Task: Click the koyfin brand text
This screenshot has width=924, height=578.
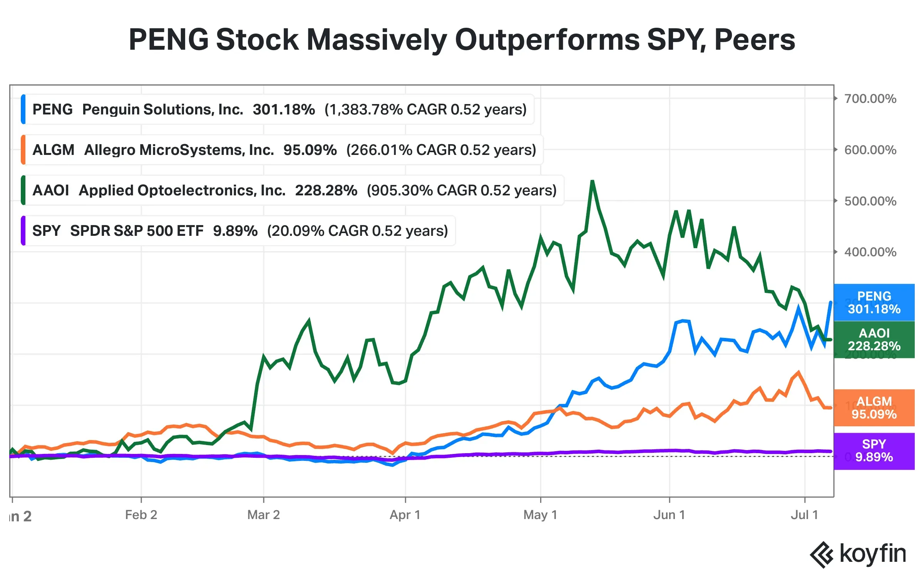Action: [x=873, y=554]
